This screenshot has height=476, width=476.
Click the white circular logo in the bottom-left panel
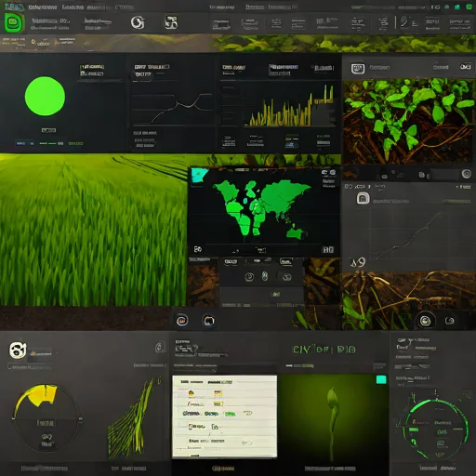(x=18, y=350)
